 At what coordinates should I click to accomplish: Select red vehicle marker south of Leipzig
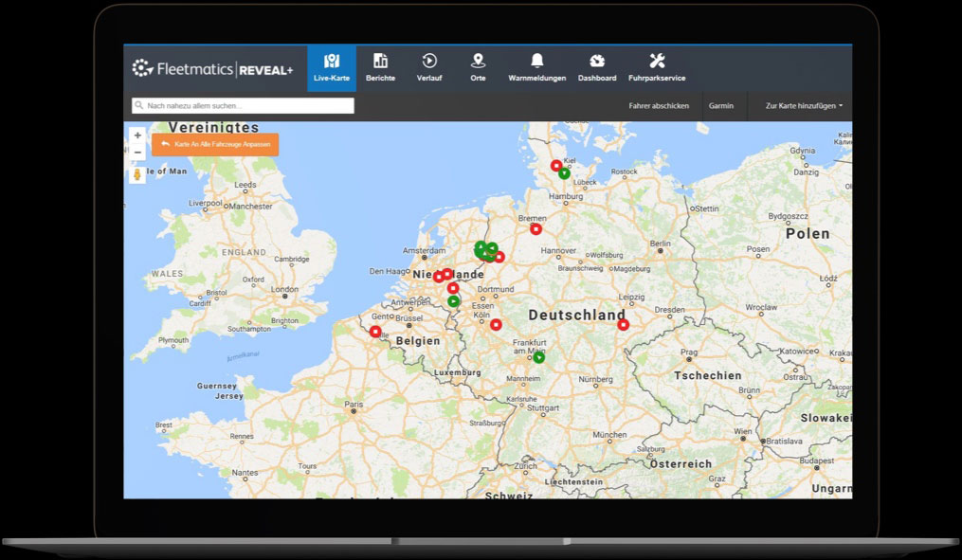pos(623,325)
